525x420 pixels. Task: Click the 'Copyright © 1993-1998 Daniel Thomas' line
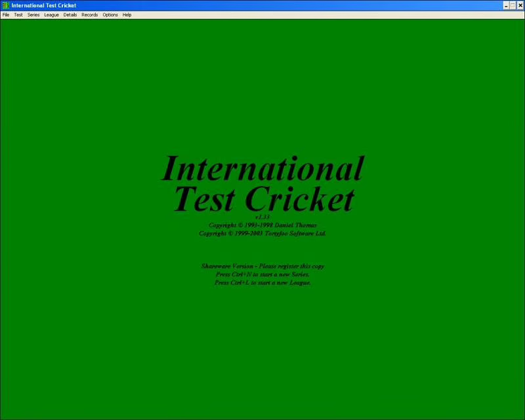tap(262, 225)
